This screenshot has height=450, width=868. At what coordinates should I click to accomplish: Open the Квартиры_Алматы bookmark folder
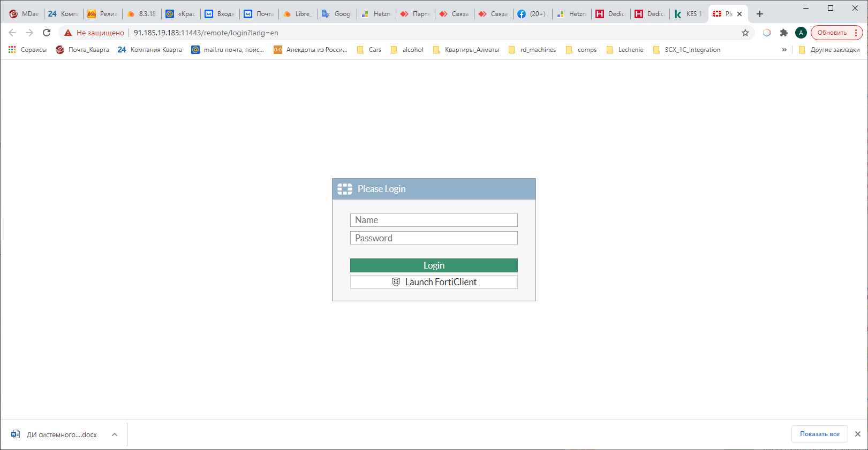pyautogui.click(x=466, y=50)
